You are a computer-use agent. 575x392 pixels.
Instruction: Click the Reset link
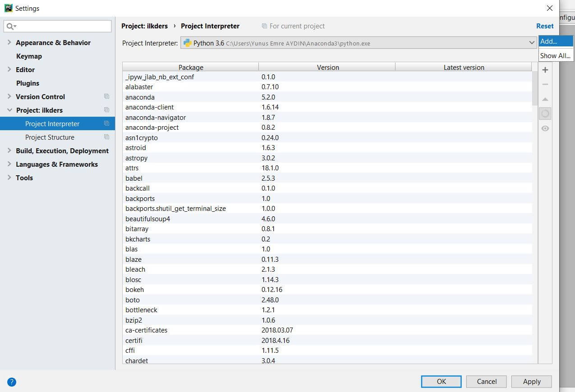coord(545,26)
